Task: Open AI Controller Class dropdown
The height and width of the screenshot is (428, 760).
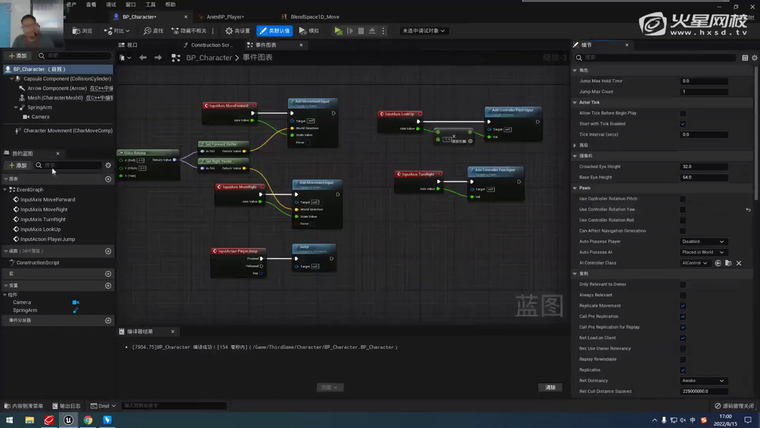Action: [x=695, y=263]
